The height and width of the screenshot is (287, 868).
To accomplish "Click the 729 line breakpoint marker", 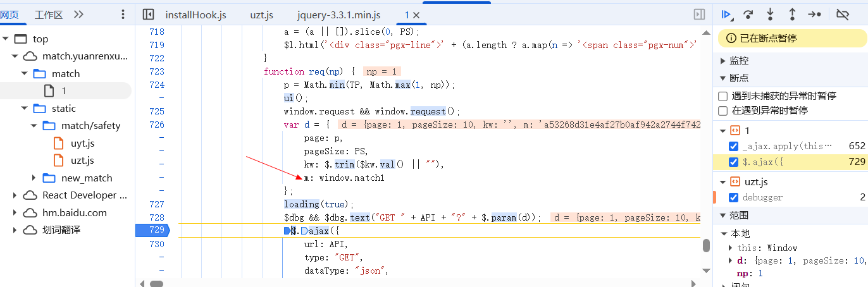I will pos(152,231).
